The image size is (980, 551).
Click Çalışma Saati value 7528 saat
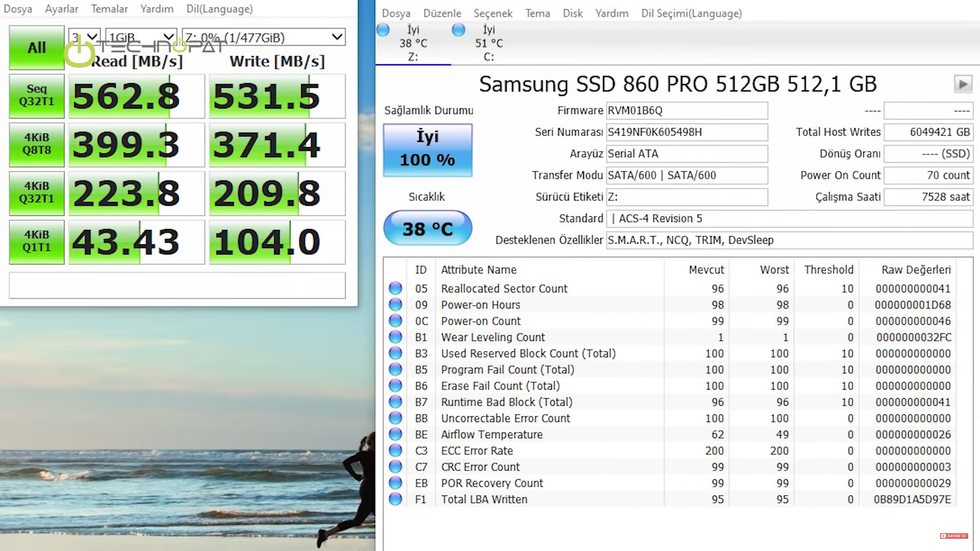click(x=928, y=197)
